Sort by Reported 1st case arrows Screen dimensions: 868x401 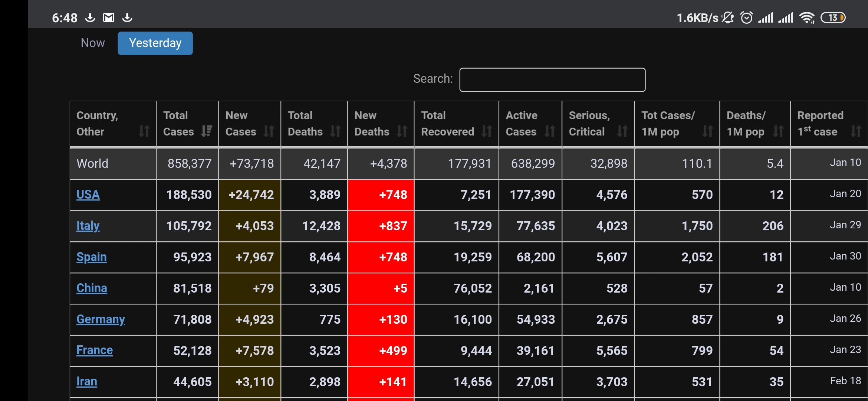[856, 131]
